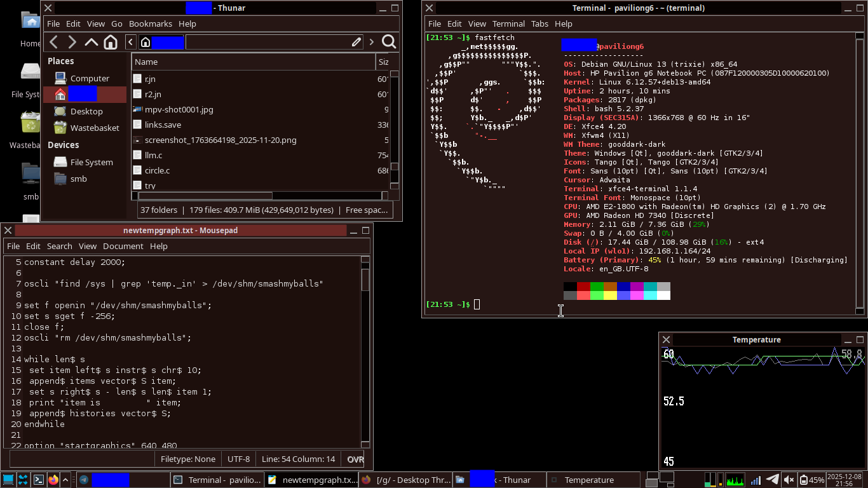This screenshot has width=868, height=488.
Task: Select Desktop in Thunar's Places sidebar
Action: [85, 111]
